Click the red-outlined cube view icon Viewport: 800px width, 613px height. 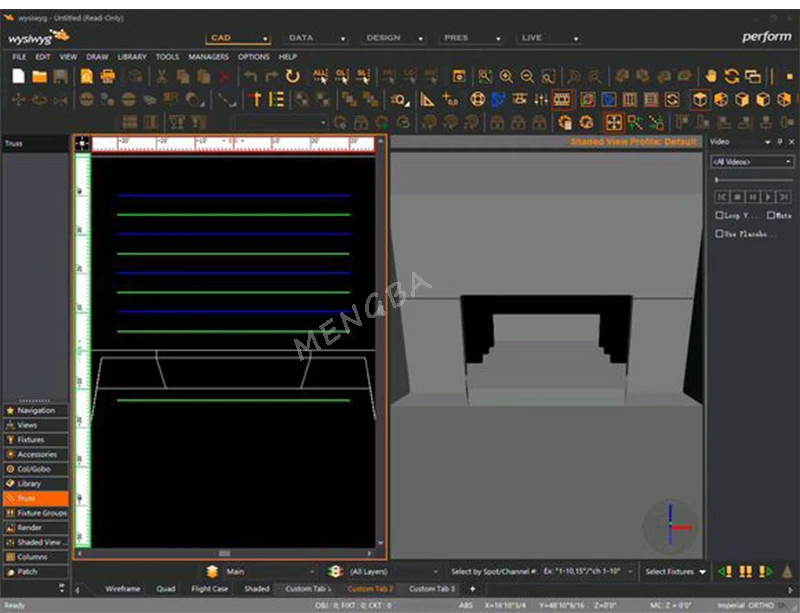tap(699, 100)
